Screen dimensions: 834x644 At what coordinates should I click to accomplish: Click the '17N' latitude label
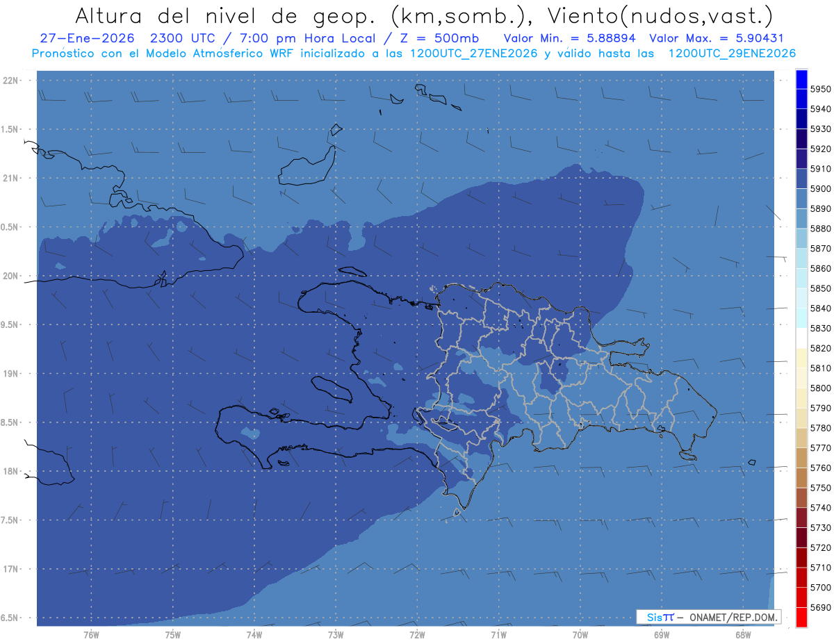point(12,570)
